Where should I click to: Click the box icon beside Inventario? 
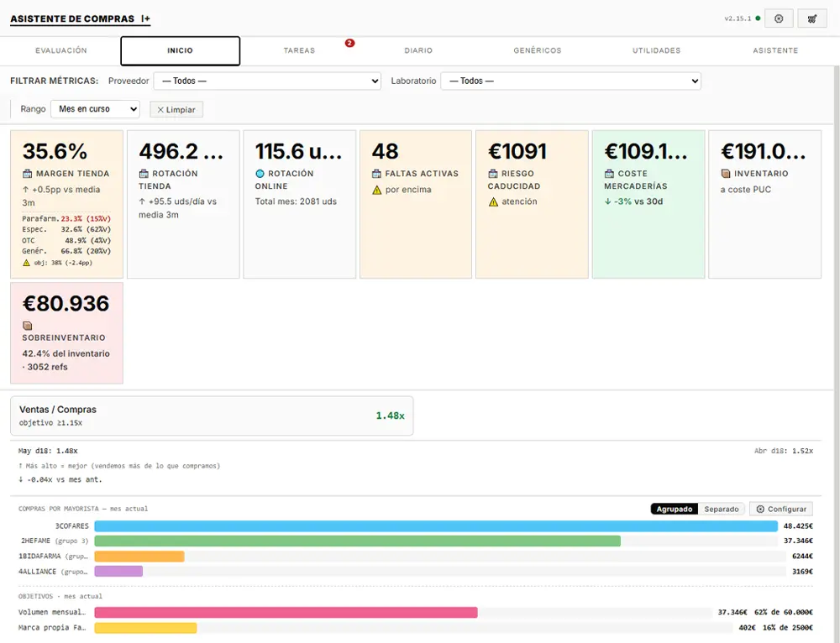click(726, 174)
